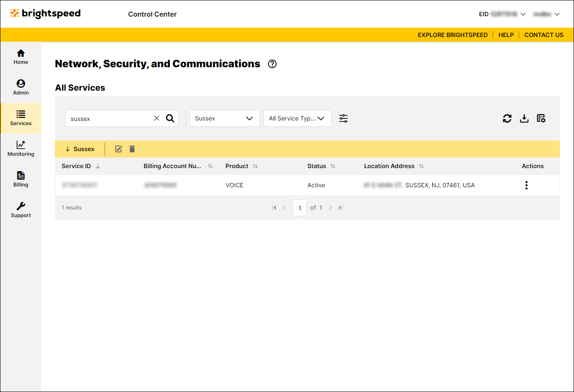The height and width of the screenshot is (392, 574).
Task: Open the user profile dropdown
Action: (x=546, y=14)
